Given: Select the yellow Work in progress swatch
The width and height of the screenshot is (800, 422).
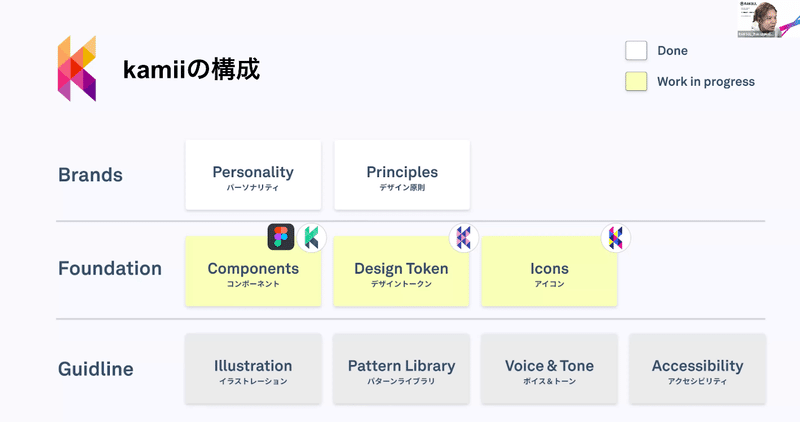Looking at the screenshot, I should tap(636, 82).
